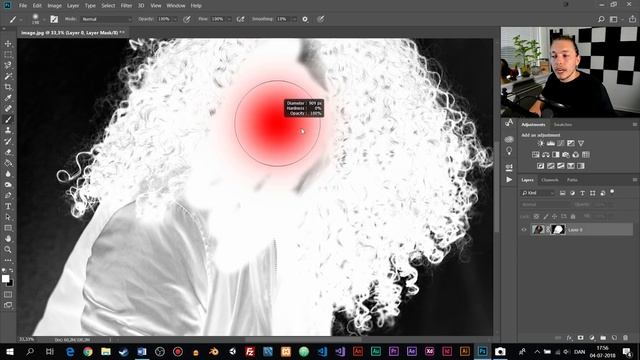Enable airbrush-style build-up
640x360 pixels.
pos(240,19)
